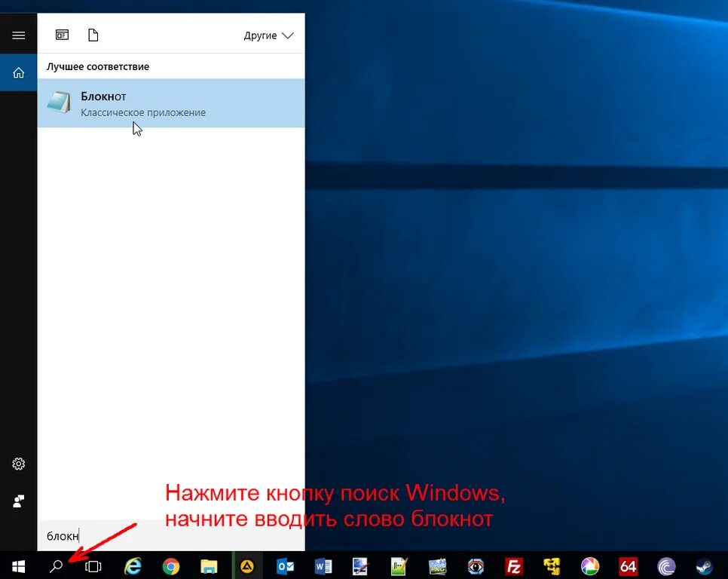Open Steam from the taskbar
Image resolution: width=728 pixels, height=579 pixels.
point(704,566)
